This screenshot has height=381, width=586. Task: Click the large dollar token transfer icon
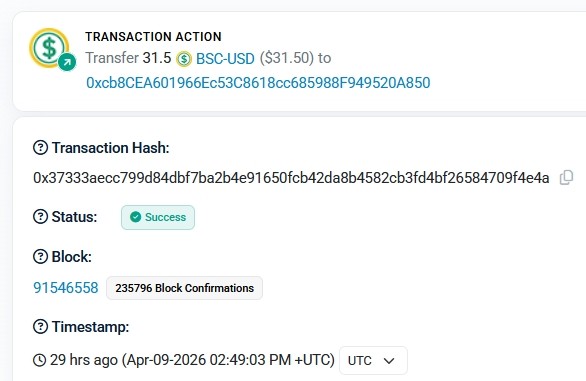49,48
